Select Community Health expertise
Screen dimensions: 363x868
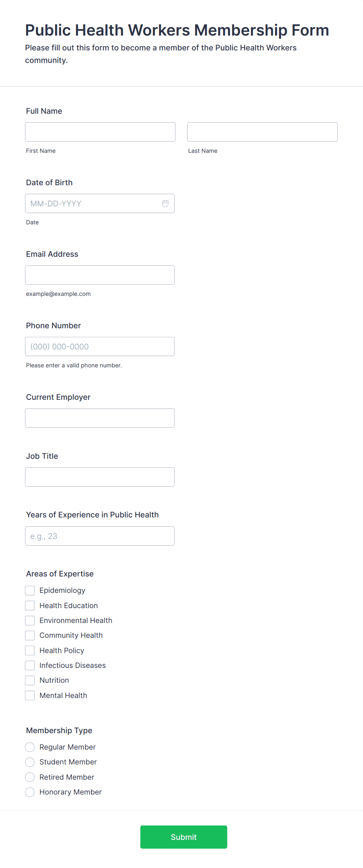30,635
